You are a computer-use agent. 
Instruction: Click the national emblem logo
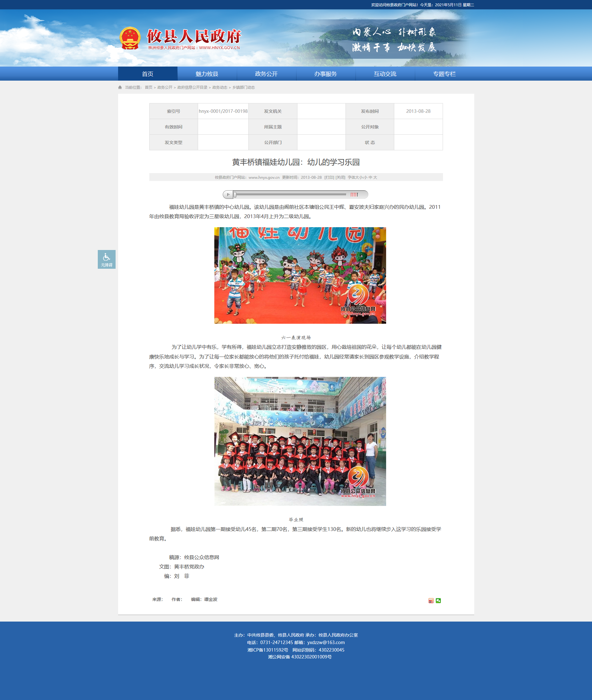130,38
